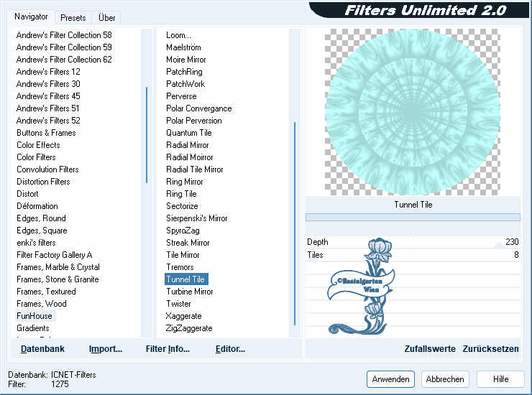
Task: Open the Über tab
Action: click(106, 18)
